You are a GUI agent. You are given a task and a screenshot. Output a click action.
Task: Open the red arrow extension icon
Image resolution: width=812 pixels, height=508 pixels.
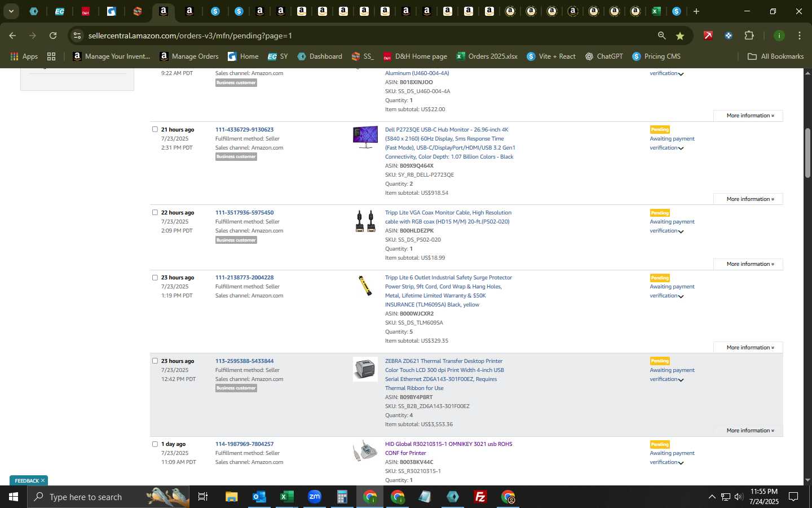pos(708,36)
